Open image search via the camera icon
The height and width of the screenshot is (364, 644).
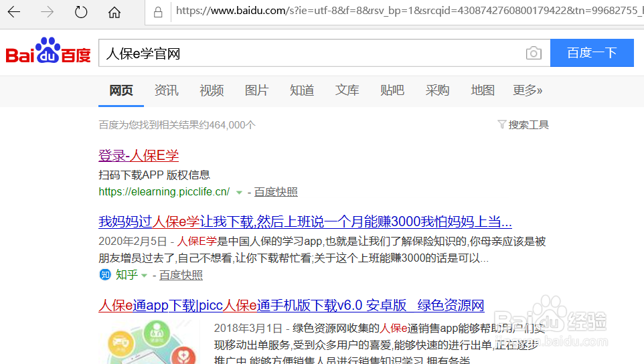(x=534, y=53)
